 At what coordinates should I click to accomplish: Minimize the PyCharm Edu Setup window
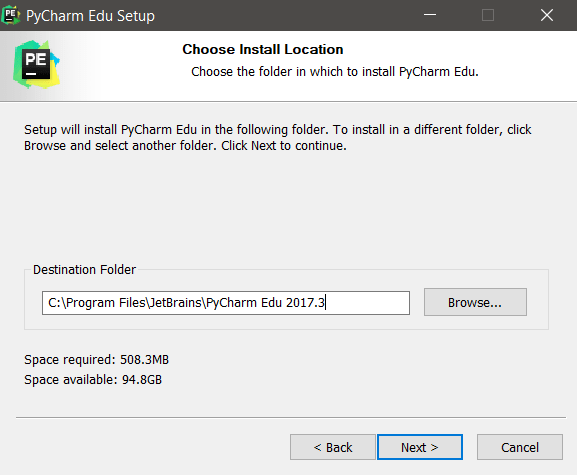coord(430,15)
